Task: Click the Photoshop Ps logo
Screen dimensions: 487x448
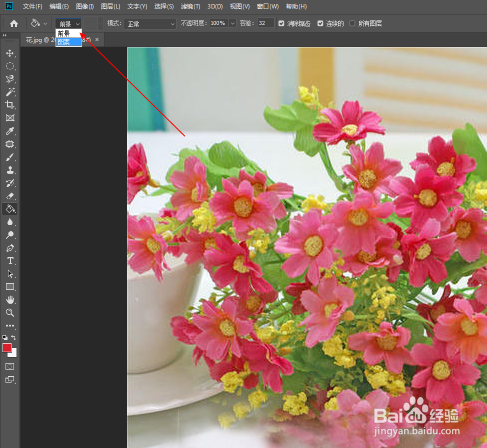Action: 9,6
